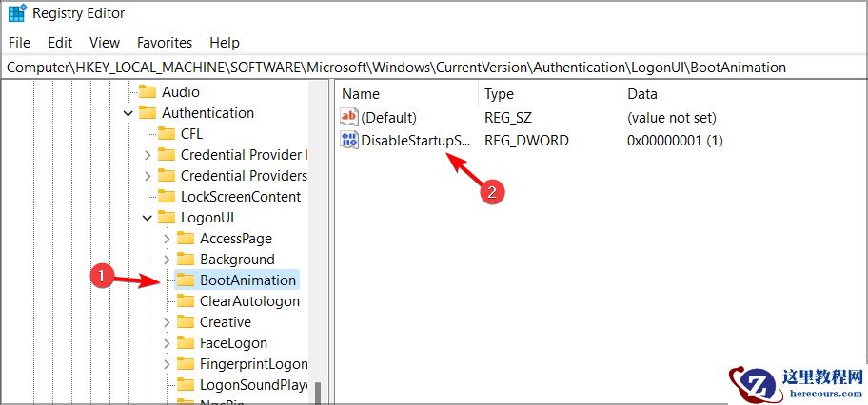Click the Registry Editor app icon

17,12
